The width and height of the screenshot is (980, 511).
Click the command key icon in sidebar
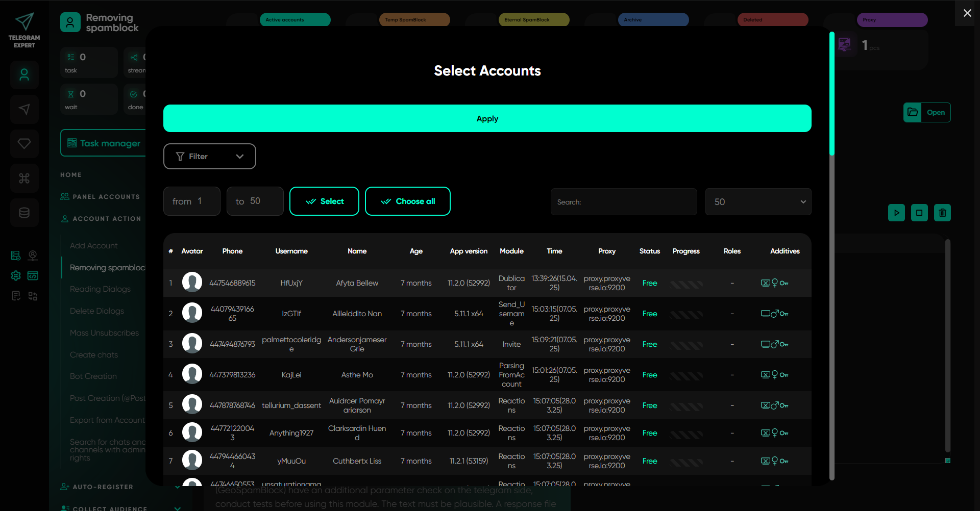click(24, 178)
